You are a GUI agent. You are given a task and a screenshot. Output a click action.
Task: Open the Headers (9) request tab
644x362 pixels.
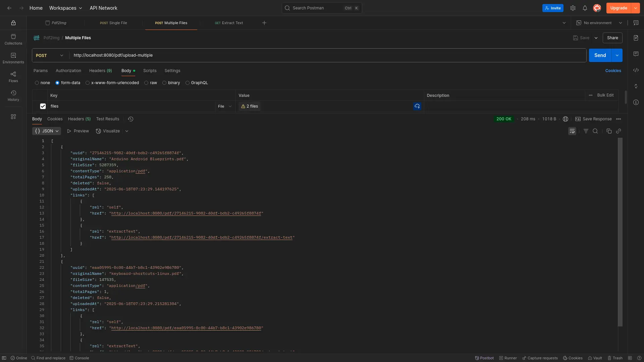pos(101,71)
